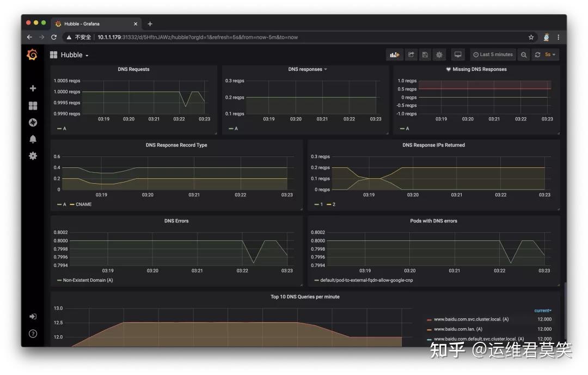Click the Share dashboard icon
The height and width of the screenshot is (375, 588).
[411, 55]
